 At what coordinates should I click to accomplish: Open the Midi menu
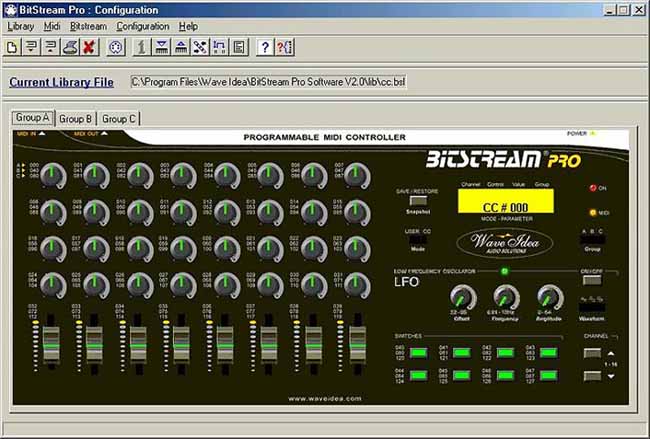point(52,27)
